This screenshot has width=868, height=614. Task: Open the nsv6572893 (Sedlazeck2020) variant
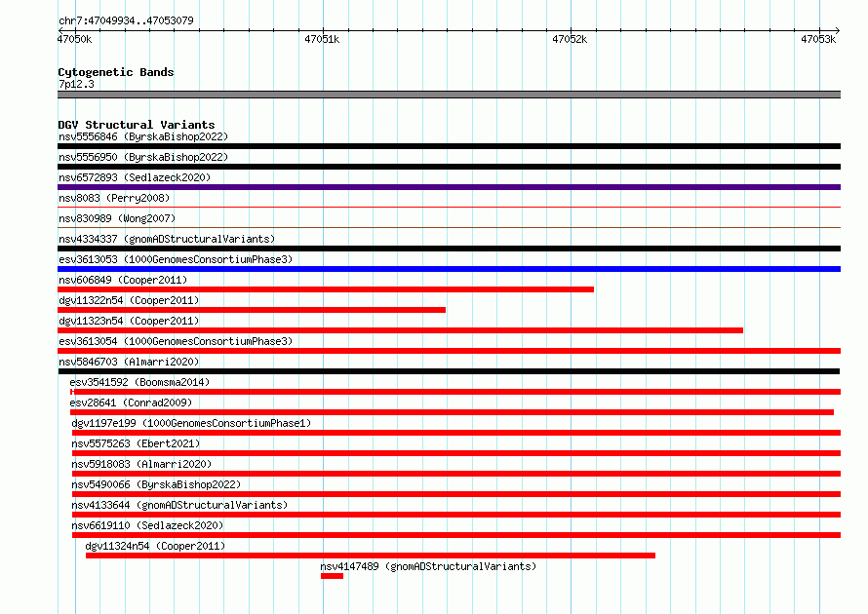[x=135, y=177]
